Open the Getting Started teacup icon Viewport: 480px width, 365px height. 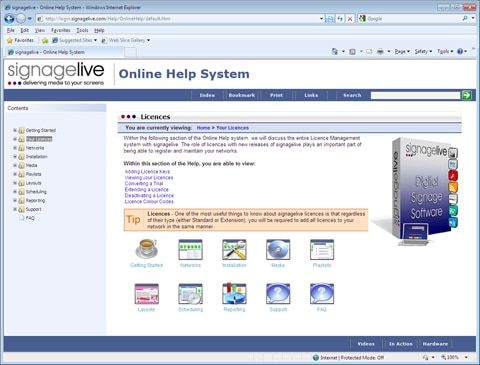146,249
